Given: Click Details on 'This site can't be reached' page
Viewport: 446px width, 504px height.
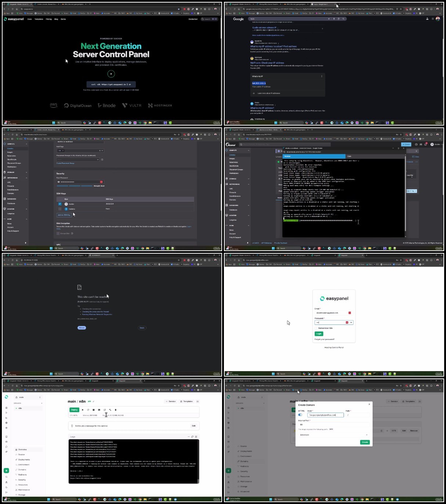Looking at the screenshot, I should (142, 328).
